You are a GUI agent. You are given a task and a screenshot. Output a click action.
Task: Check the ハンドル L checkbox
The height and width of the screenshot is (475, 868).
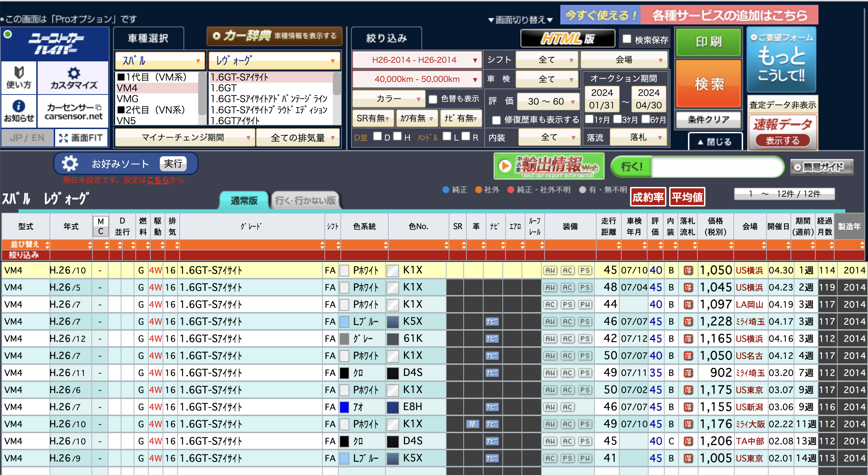pos(447,136)
